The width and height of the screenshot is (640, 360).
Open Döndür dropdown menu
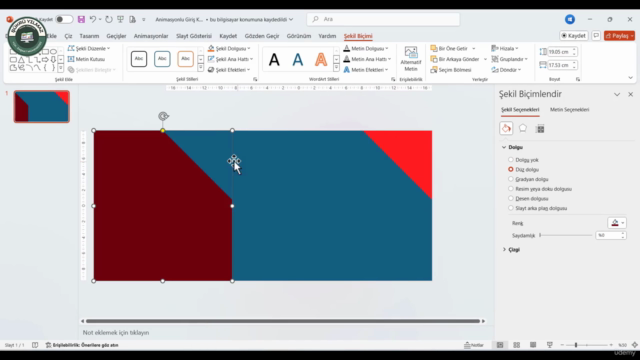click(506, 70)
